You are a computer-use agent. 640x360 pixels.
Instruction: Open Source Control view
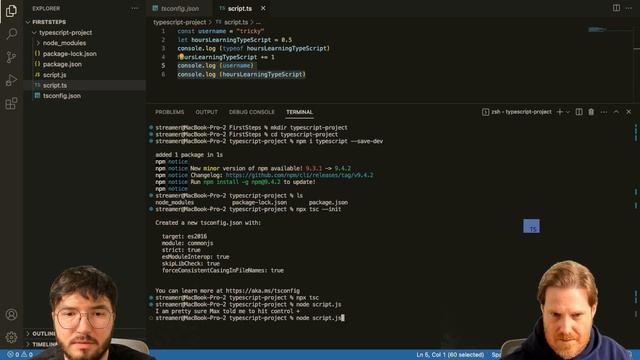point(11,57)
